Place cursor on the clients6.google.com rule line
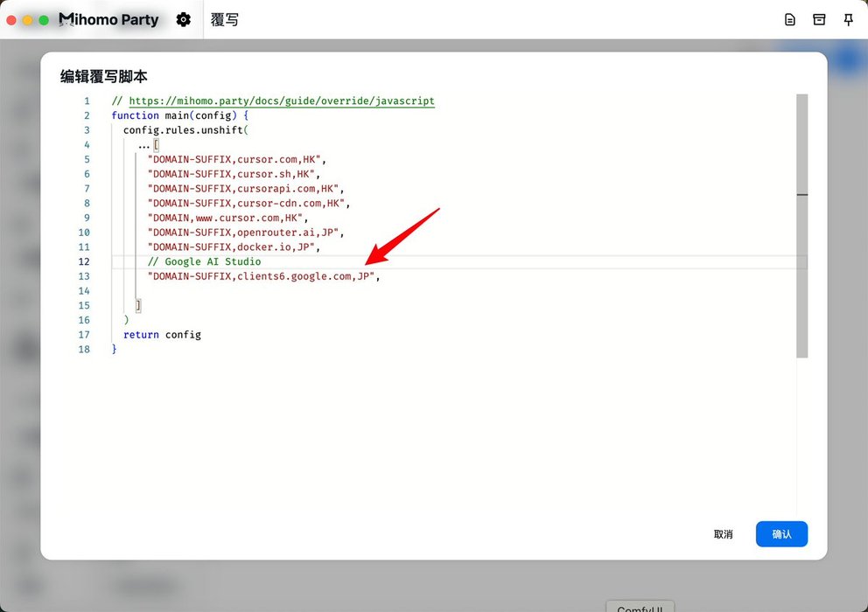 262,276
